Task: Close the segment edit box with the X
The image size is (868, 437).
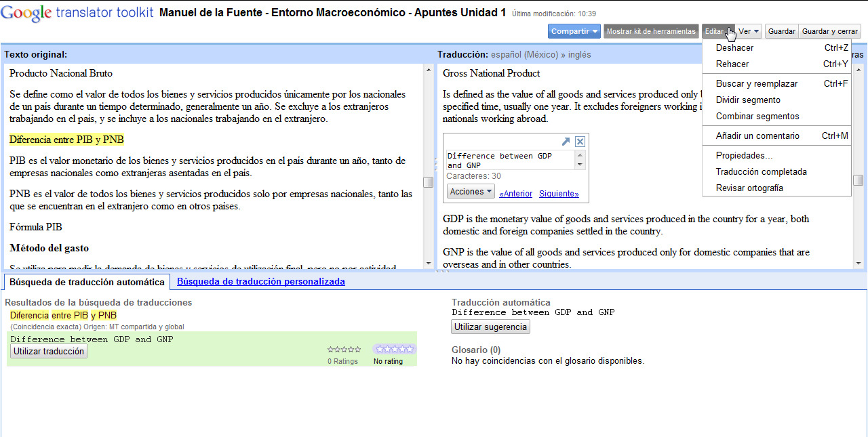Action: pyautogui.click(x=580, y=142)
